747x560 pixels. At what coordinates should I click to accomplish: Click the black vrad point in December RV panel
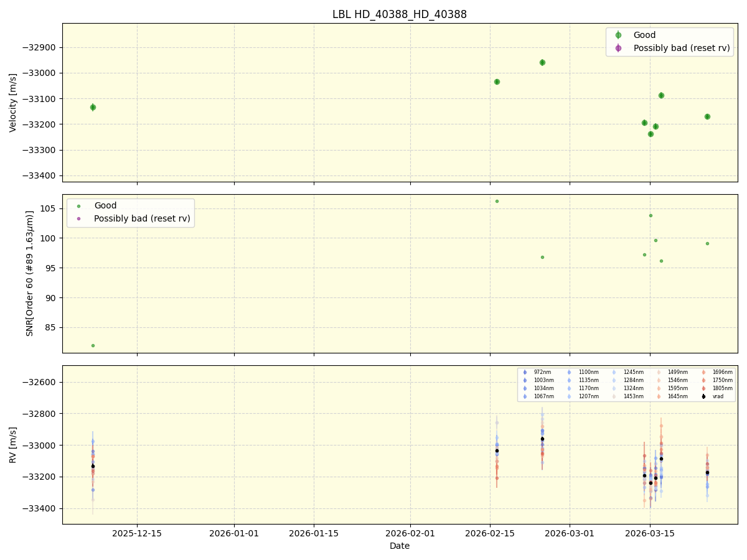(93, 466)
